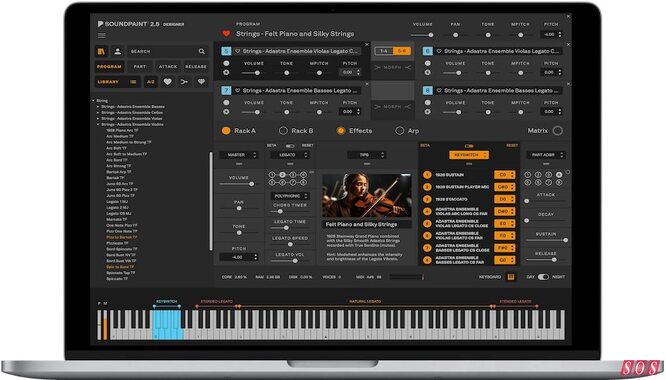Close part 5 with its X
Screen dimensions: 666x380
pyautogui.click(x=367, y=44)
